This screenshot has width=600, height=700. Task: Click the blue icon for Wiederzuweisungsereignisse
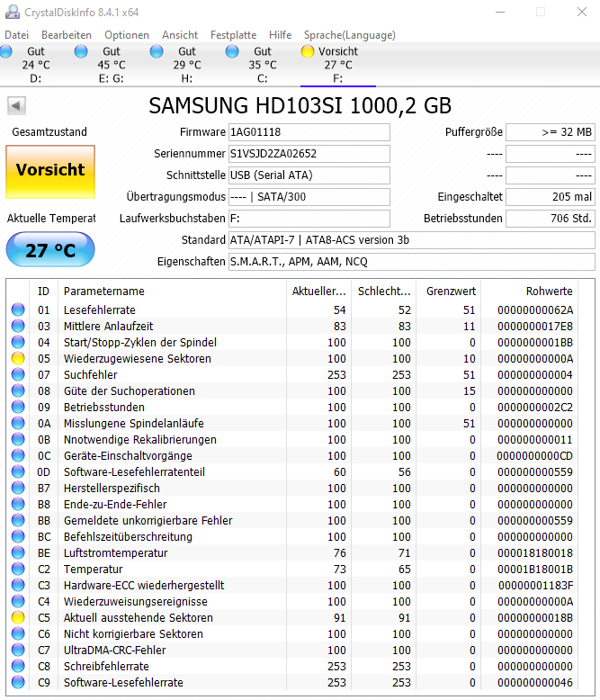(x=18, y=601)
